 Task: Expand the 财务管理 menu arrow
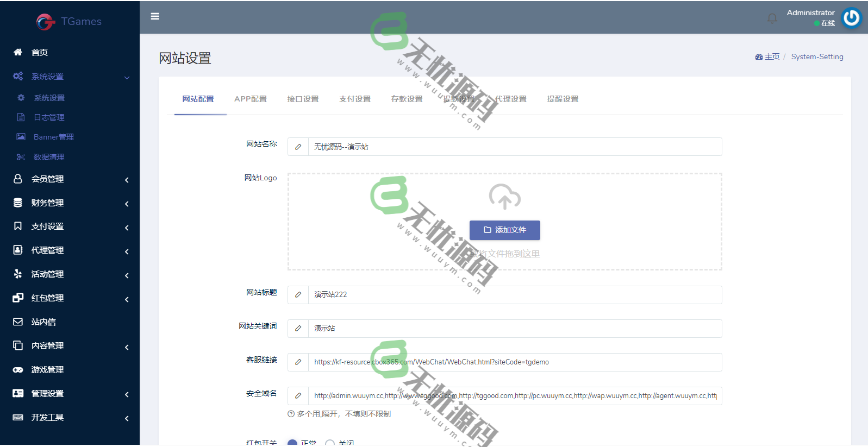(127, 204)
